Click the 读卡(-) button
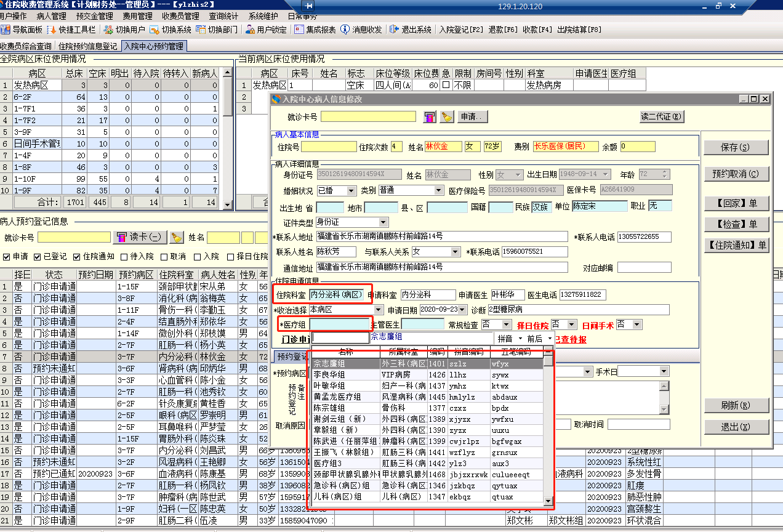Screen dimensions: 783x532 139,237
